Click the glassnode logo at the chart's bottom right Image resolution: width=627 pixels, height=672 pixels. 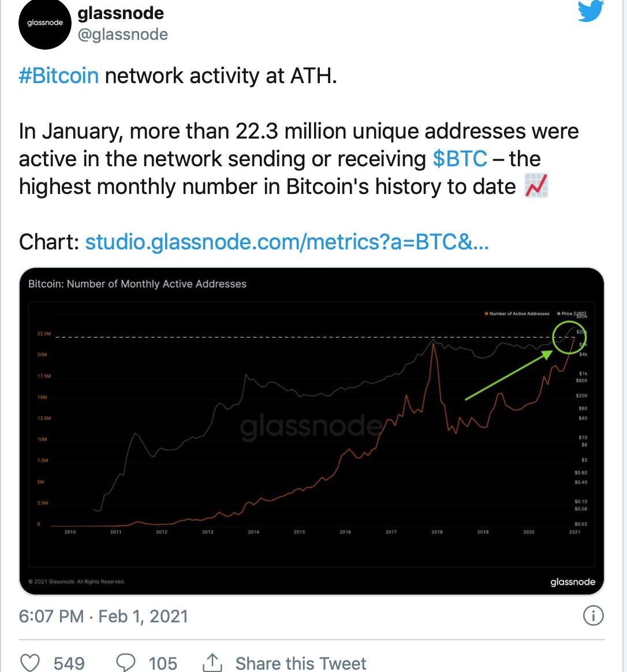(x=572, y=582)
